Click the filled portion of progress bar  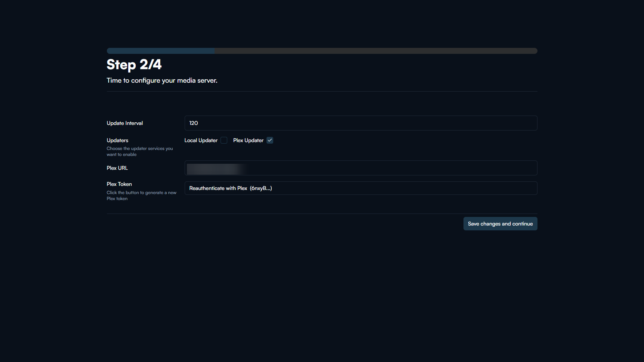pyautogui.click(x=160, y=51)
